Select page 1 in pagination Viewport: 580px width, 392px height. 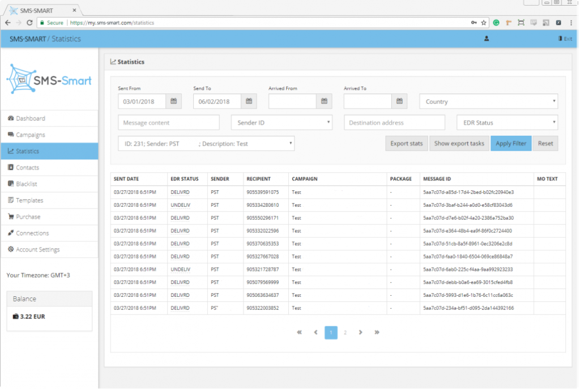coord(331,333)
